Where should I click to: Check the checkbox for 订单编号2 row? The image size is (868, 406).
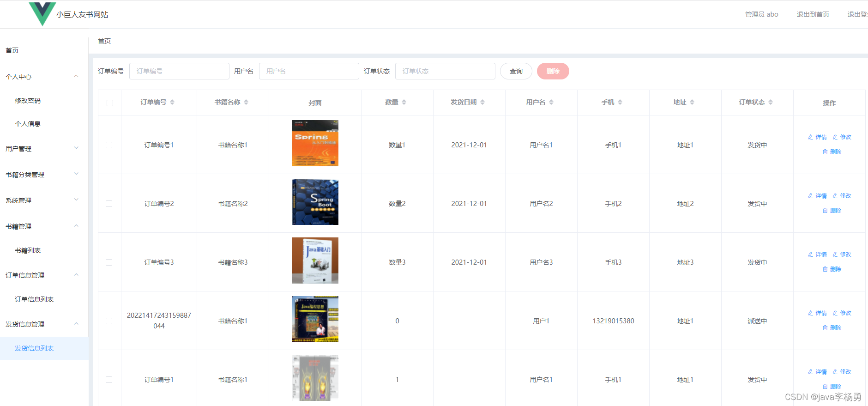point(109,204)
